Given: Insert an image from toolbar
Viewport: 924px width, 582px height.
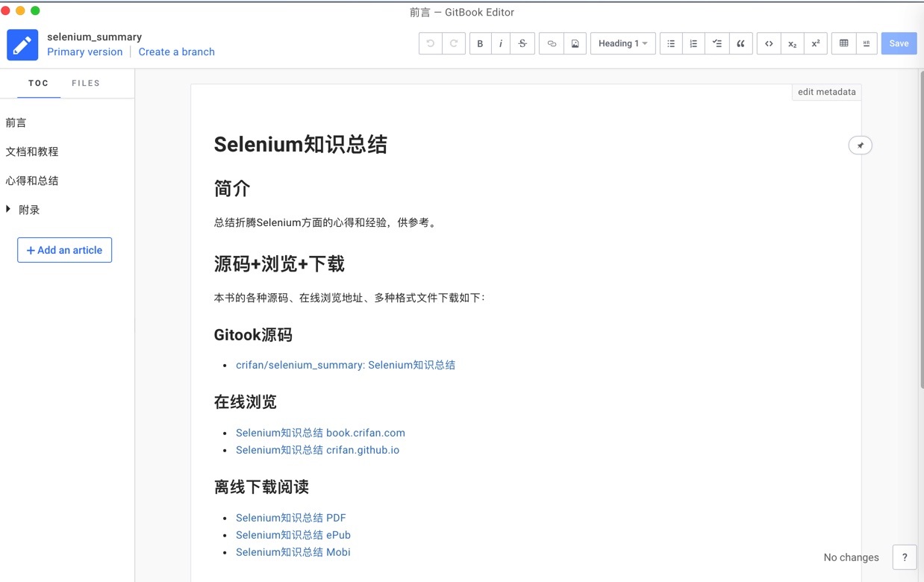Looking at the screenshot, I should tap(575, 43).
